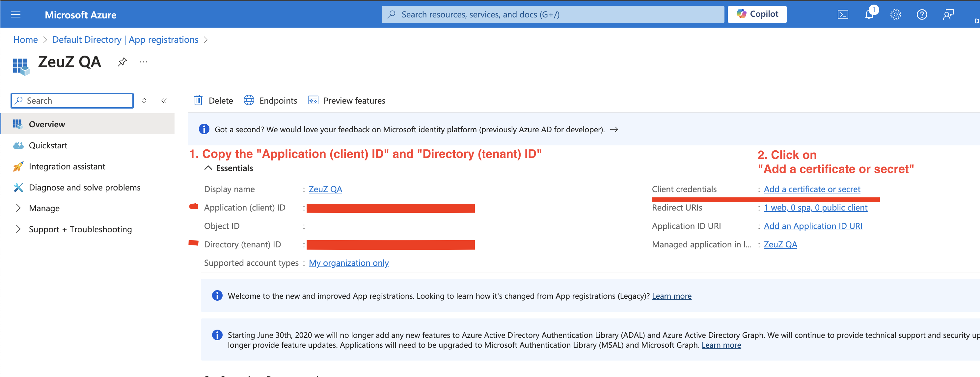The image size is (980, 377).
Task: Open the help question mark menu
Action: (922, 15)
